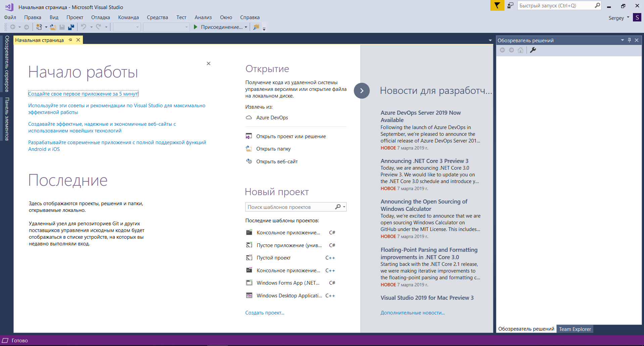Click the Создать проект link
644x346 pixels.
pos(265,313)
